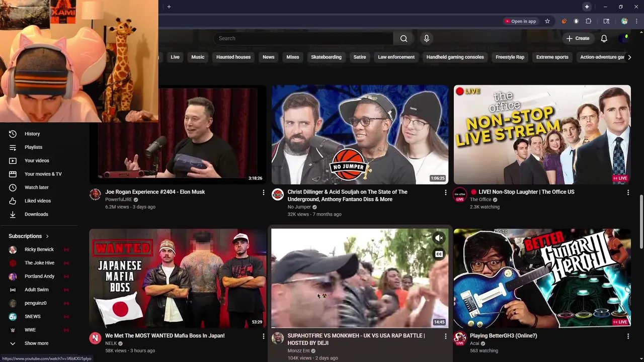Open Guitar Hero III stream thumbnail
The width and height of the screenshot is (644, 362).
(542, 278)
